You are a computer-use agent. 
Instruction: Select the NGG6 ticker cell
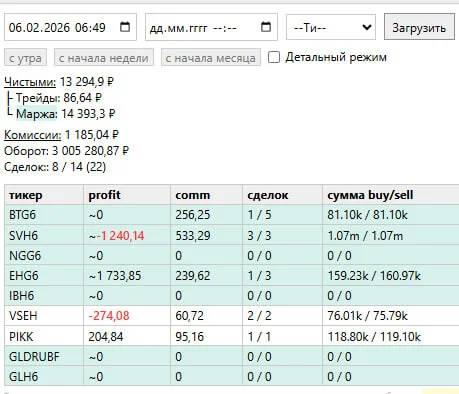pos(44,256)
